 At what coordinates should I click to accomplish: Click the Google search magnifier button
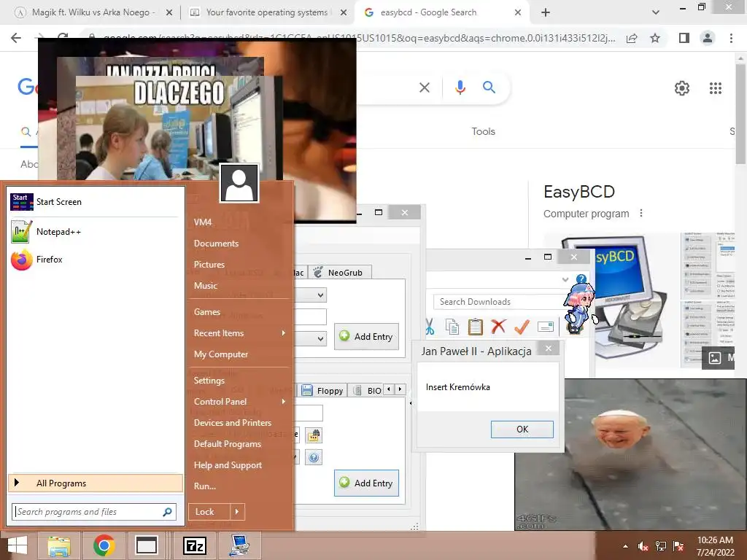pyautogui.click(x=489, y=87)
